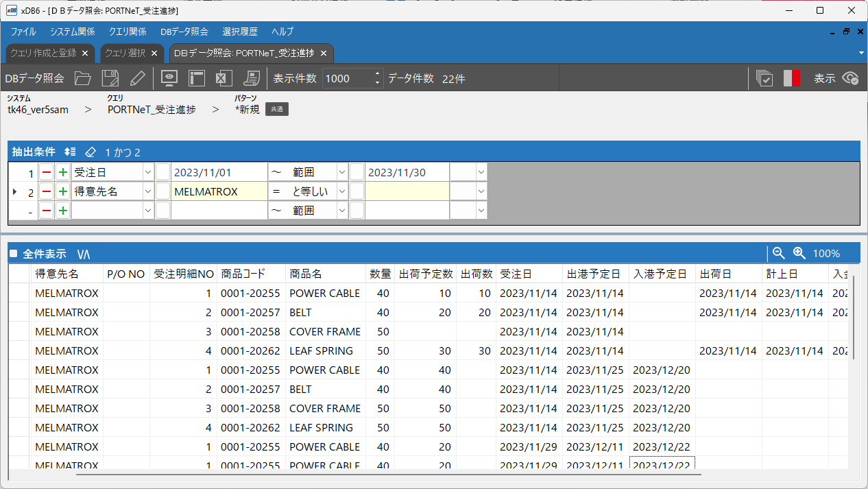
Task: Click the zoom-in magnifier icon
Action: pyautogui.click(x=799, y=253)
